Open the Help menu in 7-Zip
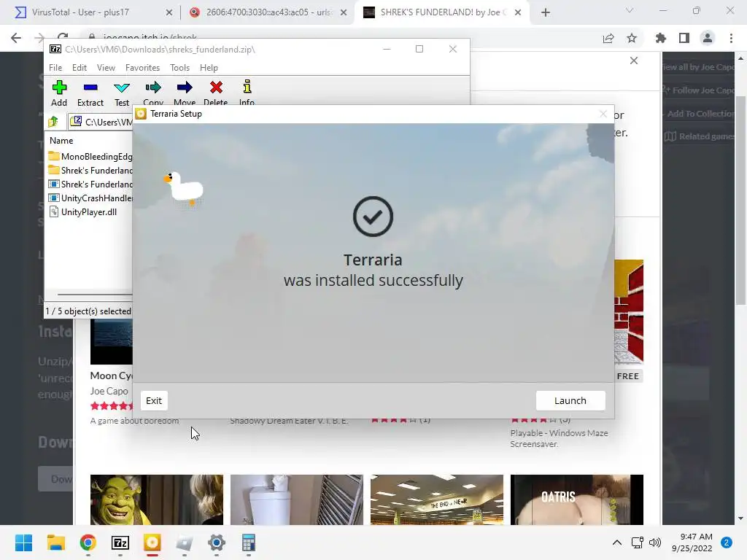Viewport: 747px width, 560px height. 209,68
